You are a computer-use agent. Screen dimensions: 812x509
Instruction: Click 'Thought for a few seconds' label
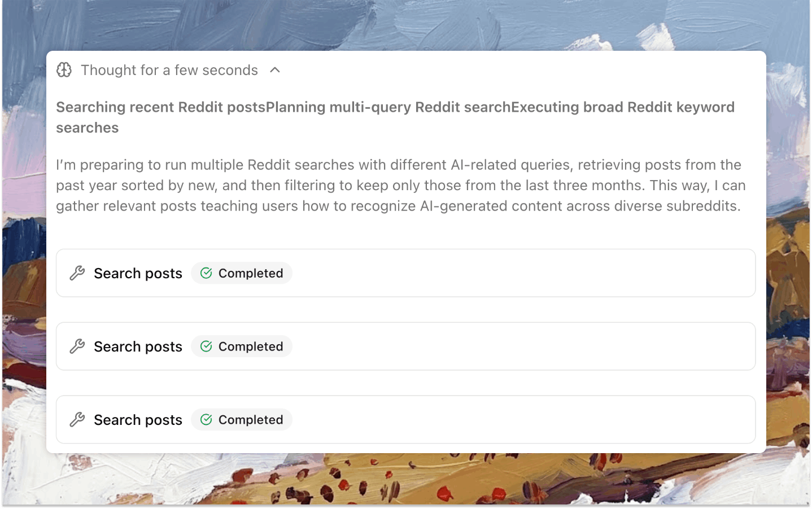pyautogui.click(x=169, y=70)
